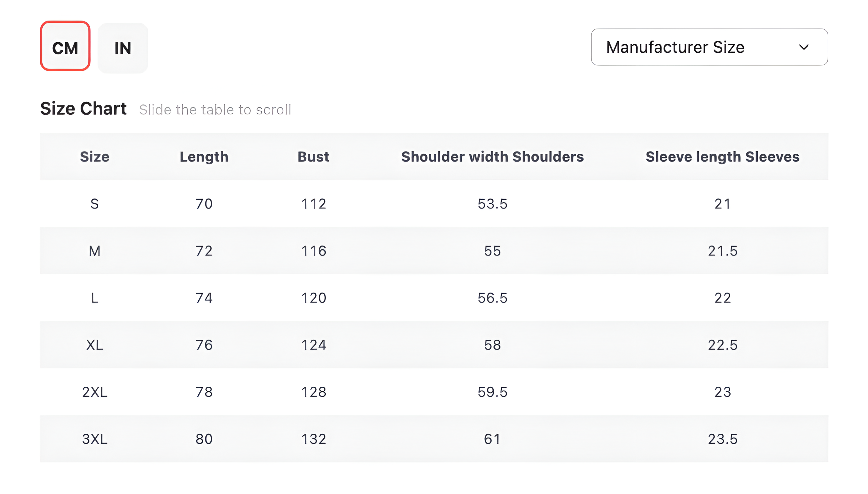Click the 53.5 shoulder width value

(x=492, y=203)
